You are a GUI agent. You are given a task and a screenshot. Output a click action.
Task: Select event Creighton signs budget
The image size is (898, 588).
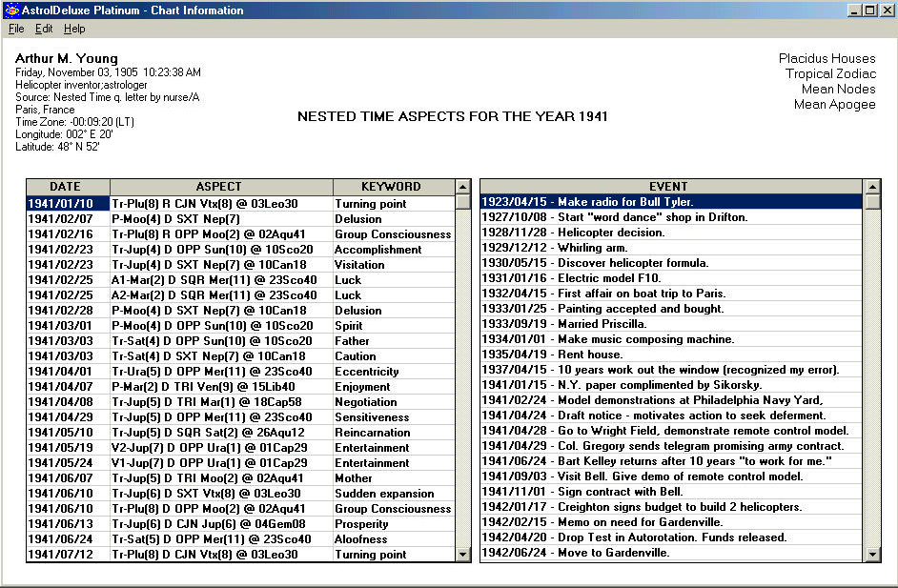click(x=670, y=507)
